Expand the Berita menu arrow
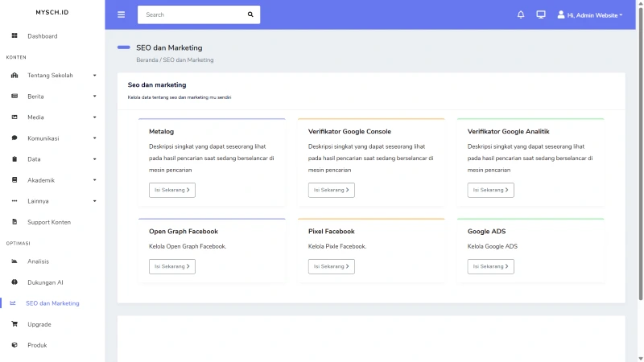 (94, 97)
